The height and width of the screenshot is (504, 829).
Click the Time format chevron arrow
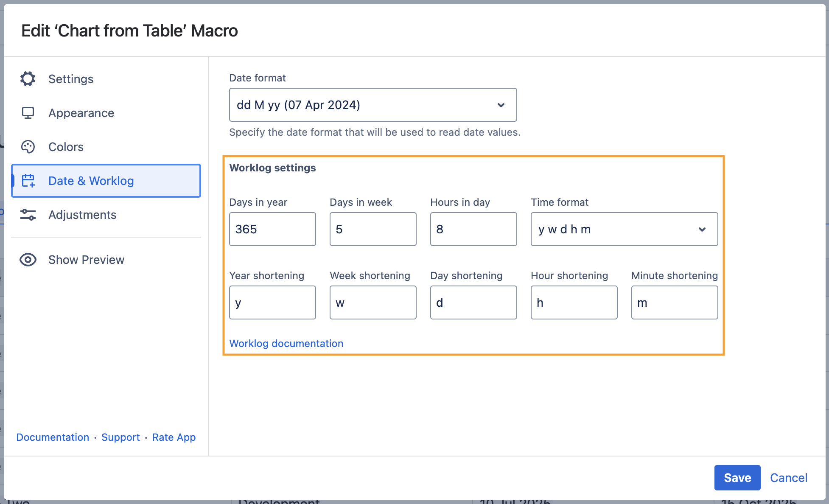[x=702, y=229]
